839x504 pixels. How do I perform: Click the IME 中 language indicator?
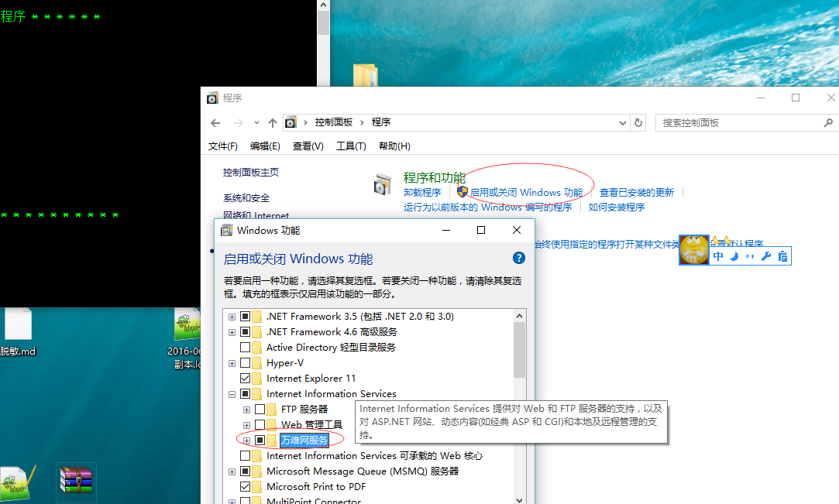pos(718,256)
